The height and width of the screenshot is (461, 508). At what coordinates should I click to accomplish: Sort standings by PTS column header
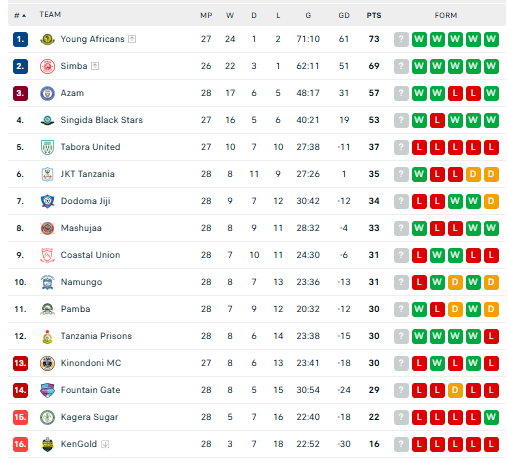pos(374,15)
